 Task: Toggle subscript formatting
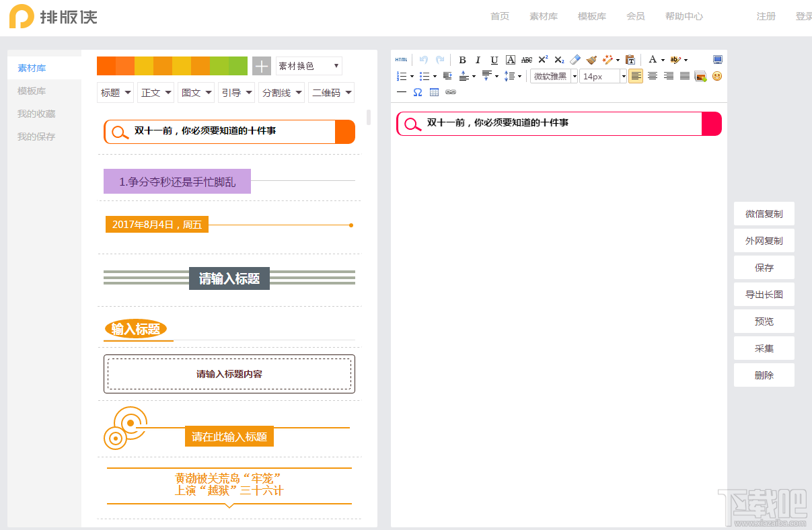point(559,60)
